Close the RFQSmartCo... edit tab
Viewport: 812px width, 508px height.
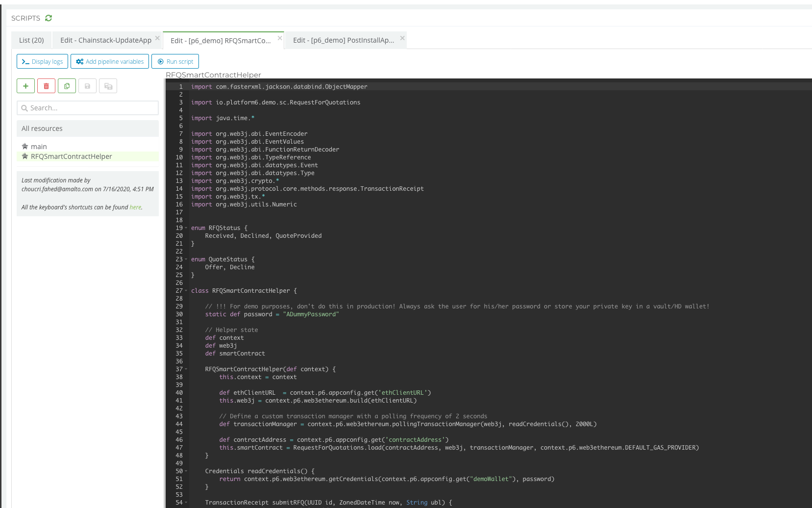pos(280,38)
